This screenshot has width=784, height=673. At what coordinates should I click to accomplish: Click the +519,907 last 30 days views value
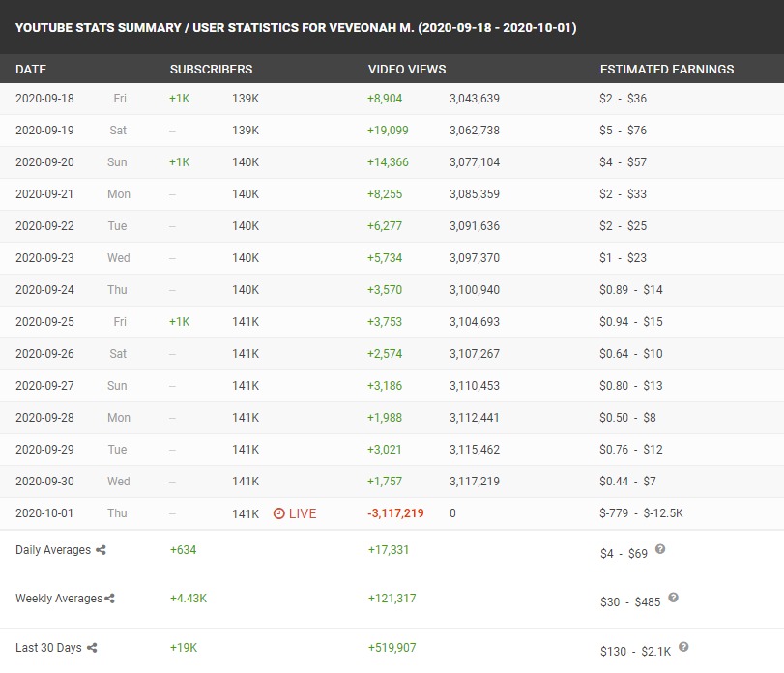click(x=392, y=648)
